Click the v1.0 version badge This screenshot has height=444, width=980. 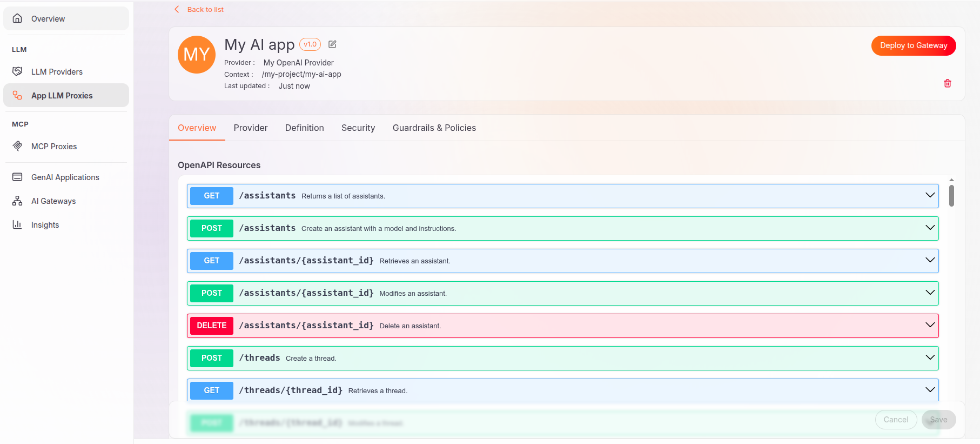[310, 44]
